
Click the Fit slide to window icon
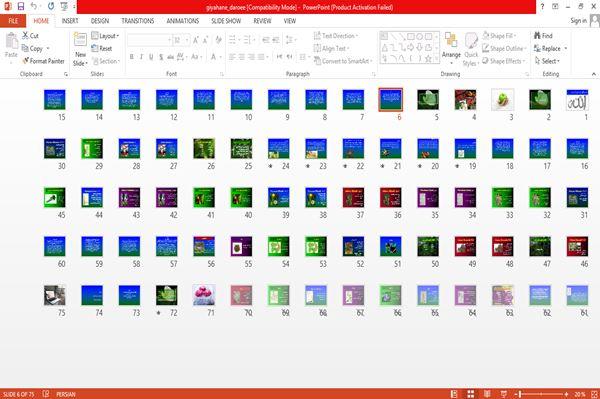click(x=594, y=394)
